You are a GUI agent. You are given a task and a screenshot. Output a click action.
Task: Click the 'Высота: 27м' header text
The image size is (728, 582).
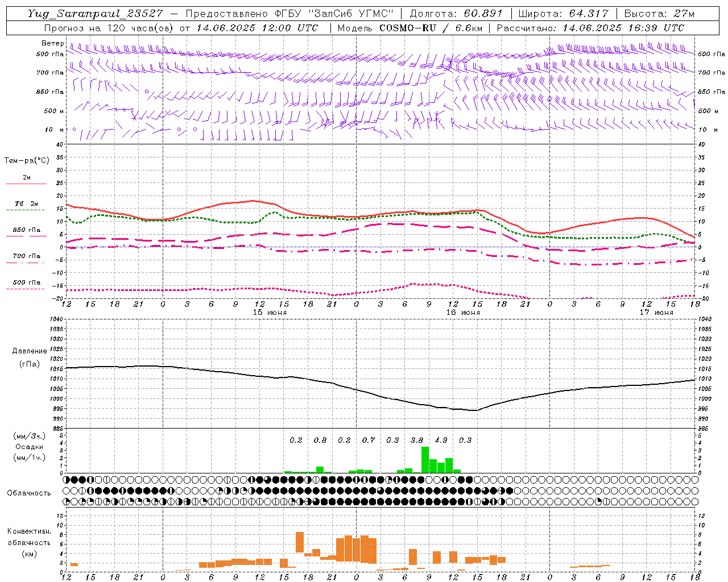[x=659, y=14]
